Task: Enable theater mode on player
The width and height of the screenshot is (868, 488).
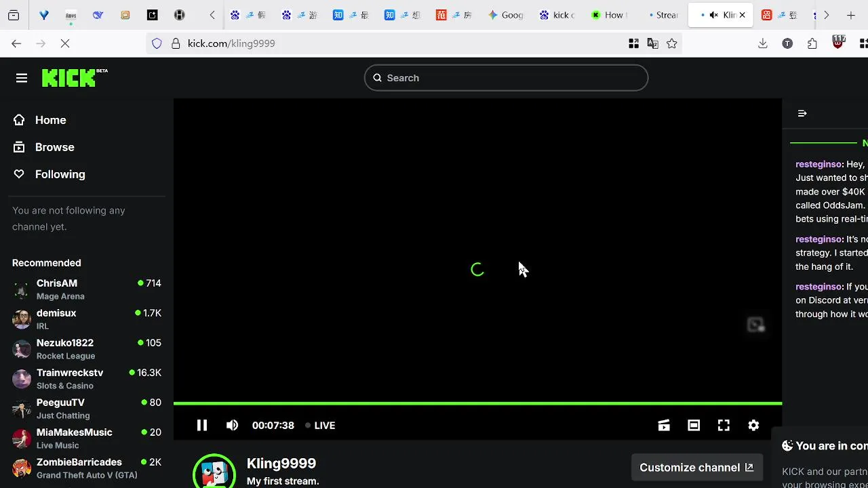Action: point(694,425)
